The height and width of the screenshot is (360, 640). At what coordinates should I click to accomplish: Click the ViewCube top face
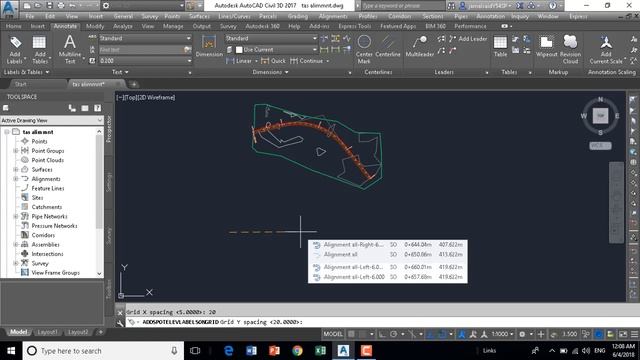click(600, 116)
